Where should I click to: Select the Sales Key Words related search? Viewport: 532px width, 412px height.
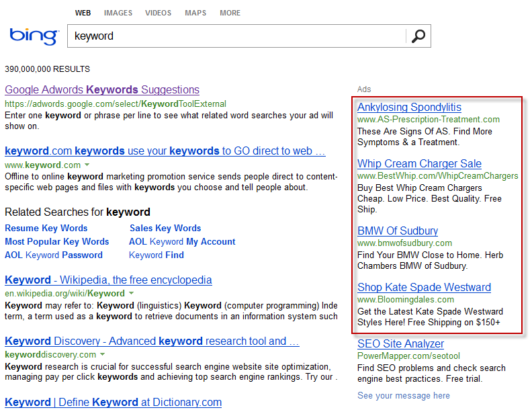[x=165, y=228]
